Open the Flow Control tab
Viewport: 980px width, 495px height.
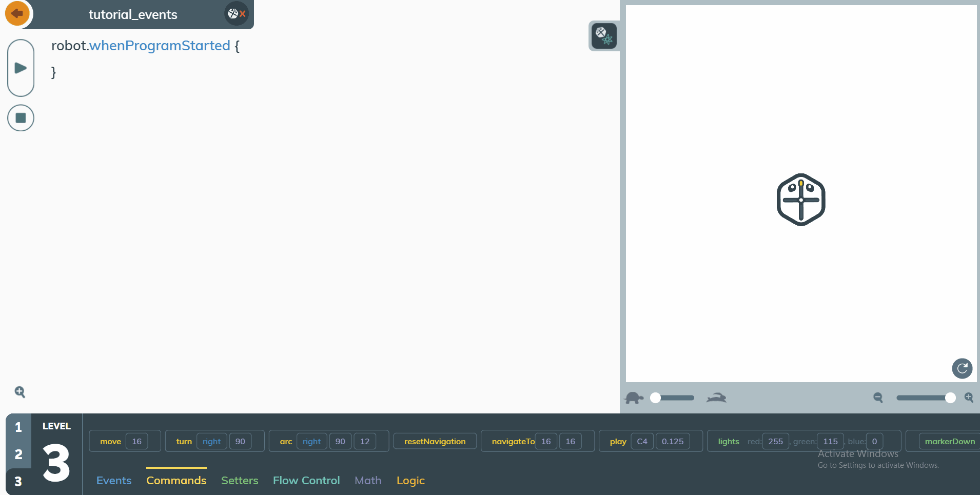tap(306, 481)
